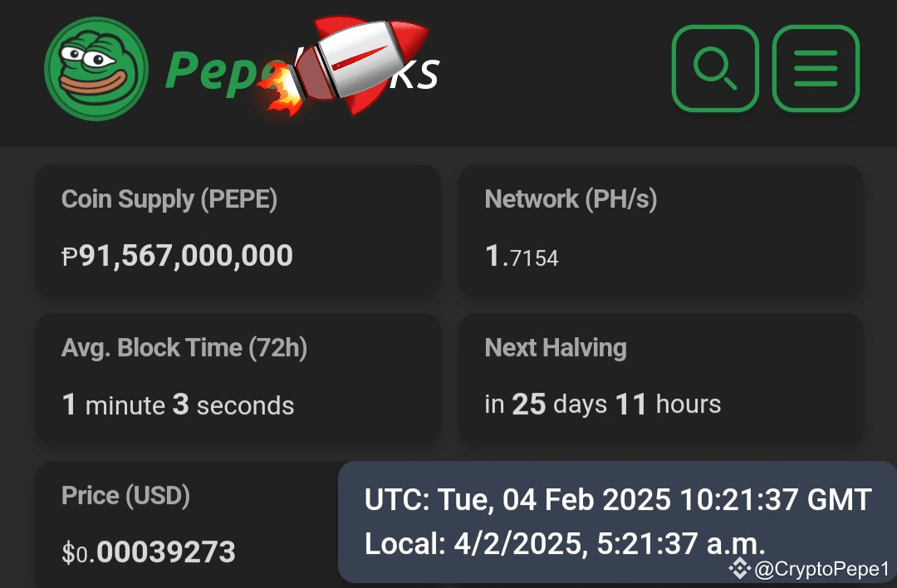Click the $0.00039273 price value
Image resolution: width=897 pixels, height=588 pixels.
tap(149, 551)
